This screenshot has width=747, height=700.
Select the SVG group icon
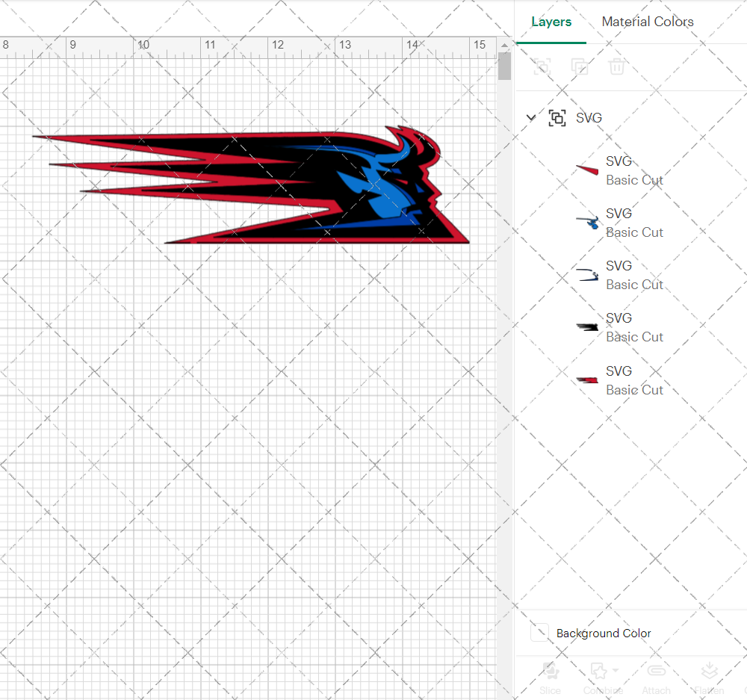click(557, 118)
